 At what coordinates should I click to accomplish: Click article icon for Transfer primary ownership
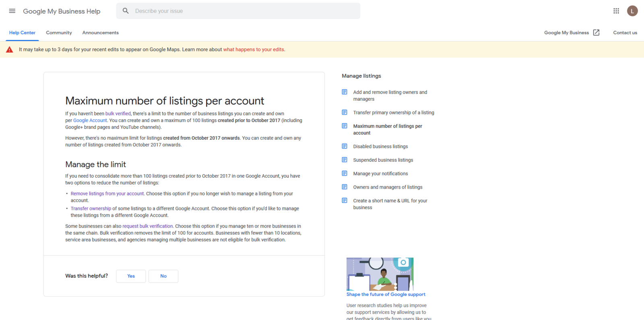pyautogui.click(x=345, y=112)
